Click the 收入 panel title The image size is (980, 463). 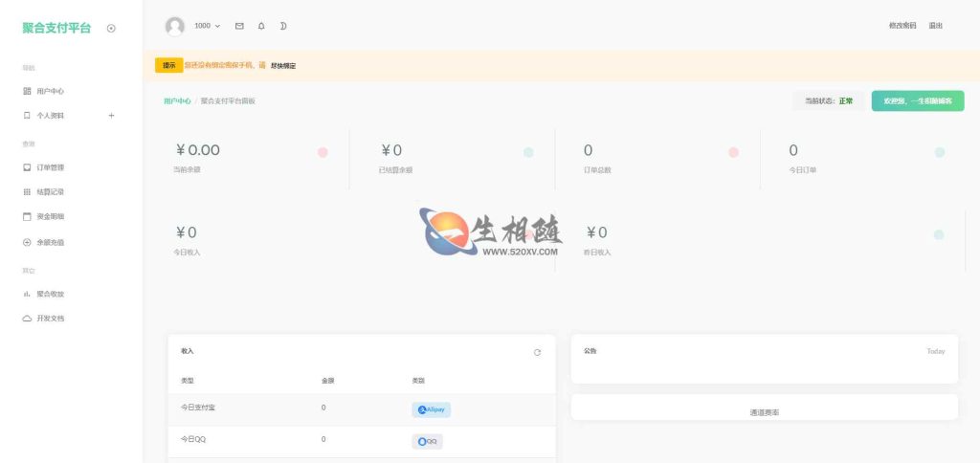click(188, 351)
